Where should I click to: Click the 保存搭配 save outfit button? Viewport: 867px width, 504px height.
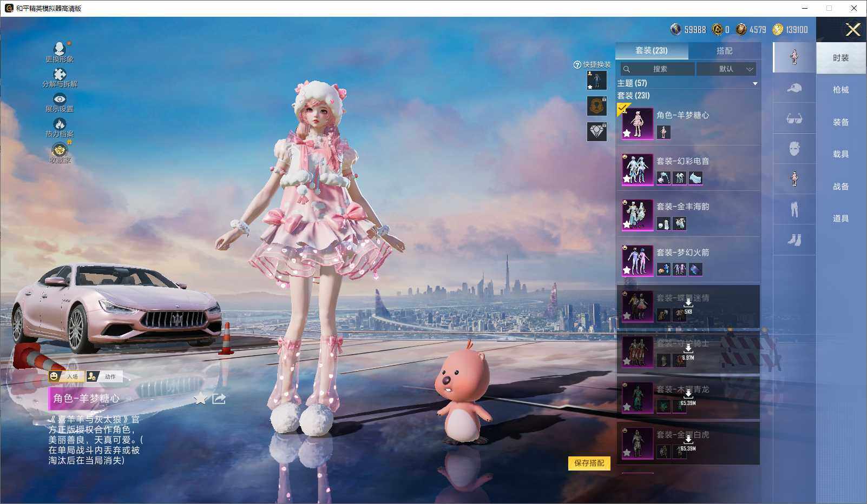[589, 463]
